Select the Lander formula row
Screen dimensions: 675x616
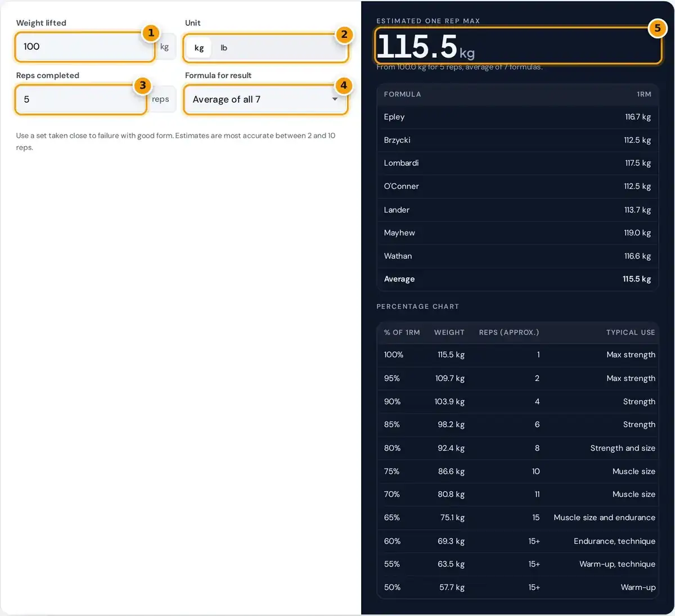pyautogui.click(x=517, y=210)
